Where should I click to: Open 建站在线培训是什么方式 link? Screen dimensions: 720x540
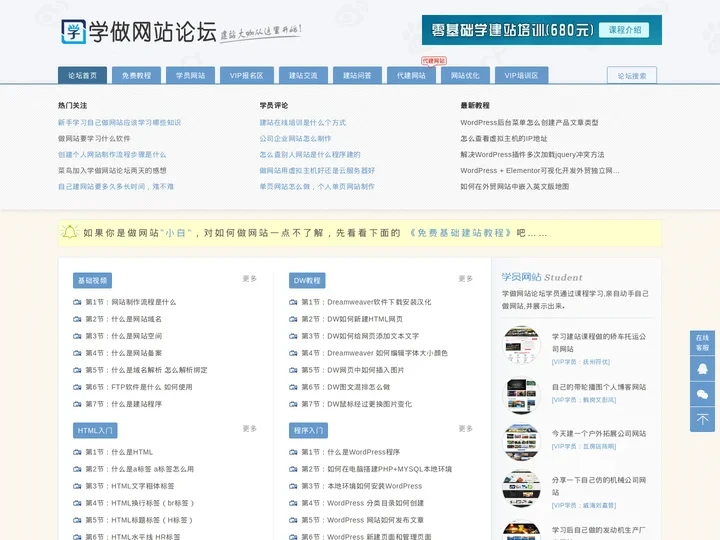(303, 123)
